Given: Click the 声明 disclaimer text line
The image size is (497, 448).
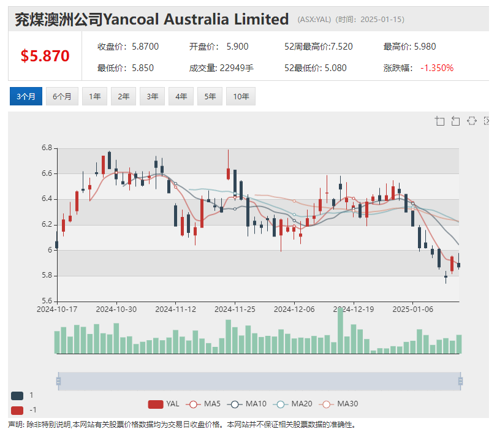Looking at the screenshot, I should tap(182, 425).
